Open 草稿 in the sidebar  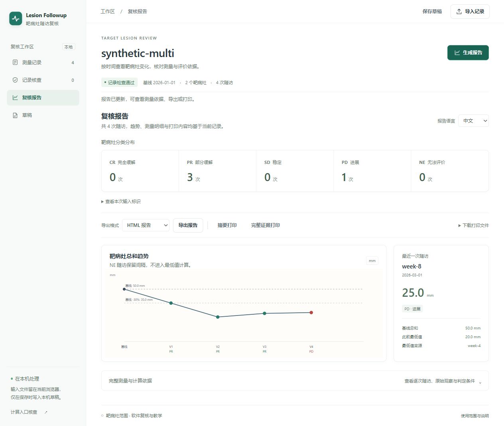(43, 115)
